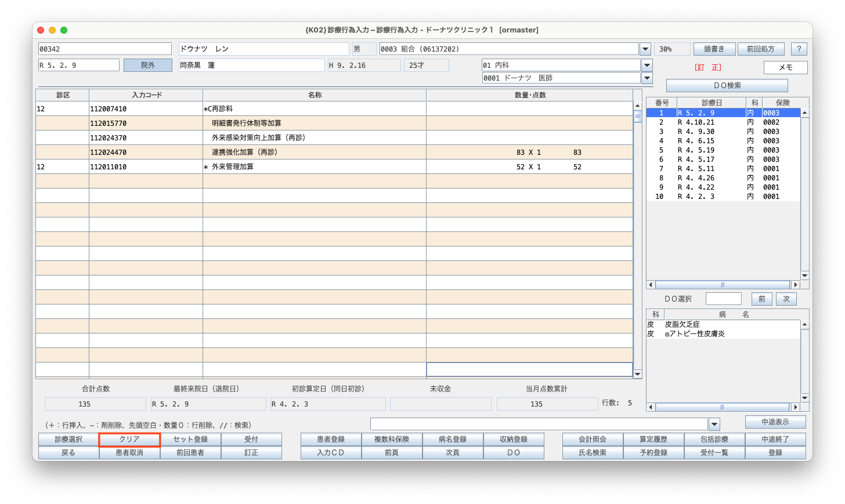Click the 算定履歴 button

(653, 440)
